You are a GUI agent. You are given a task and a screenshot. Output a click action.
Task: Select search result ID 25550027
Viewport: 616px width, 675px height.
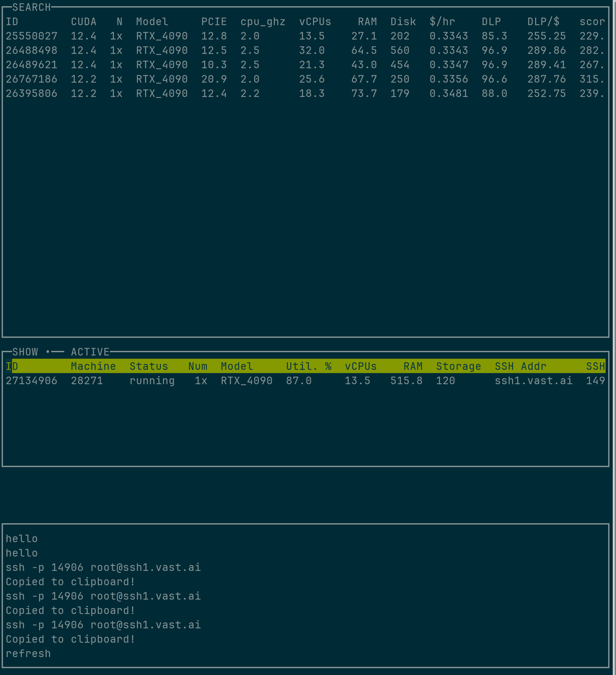coord(31,36)
